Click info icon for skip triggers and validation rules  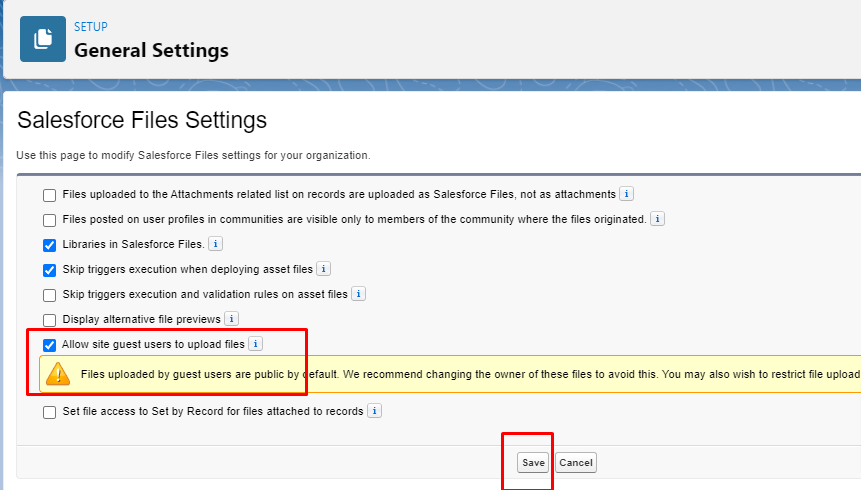[358, 294]
